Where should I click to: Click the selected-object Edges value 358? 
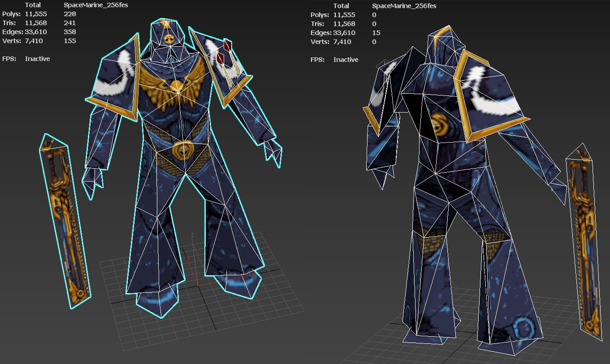(x=70, y=32)
